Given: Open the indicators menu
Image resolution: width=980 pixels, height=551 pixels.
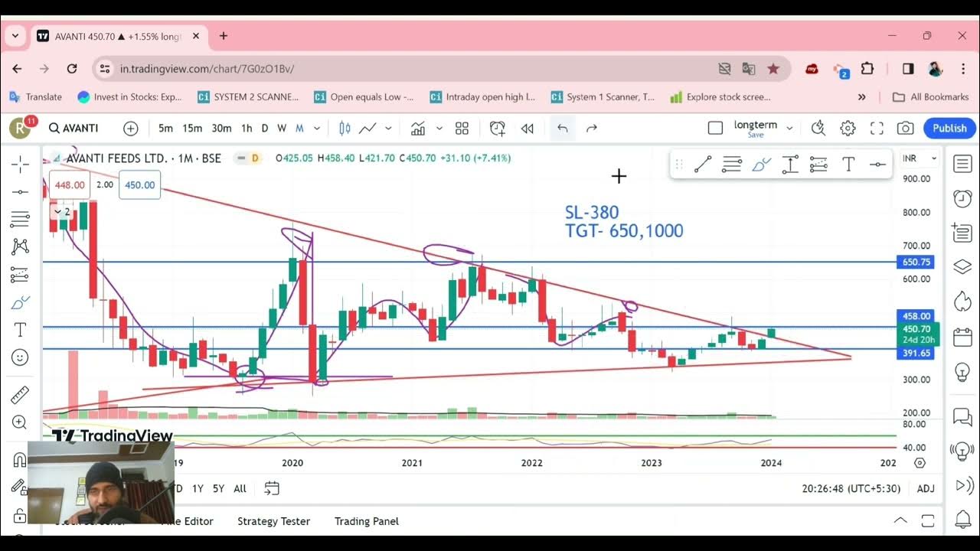Looking at the screenshot, I should pos(418,128).
